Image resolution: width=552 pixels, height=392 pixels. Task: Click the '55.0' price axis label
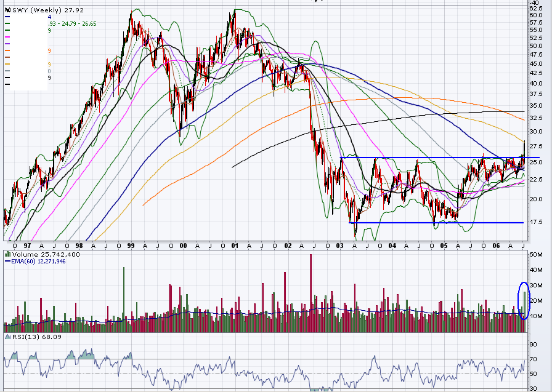click(535, 30)
